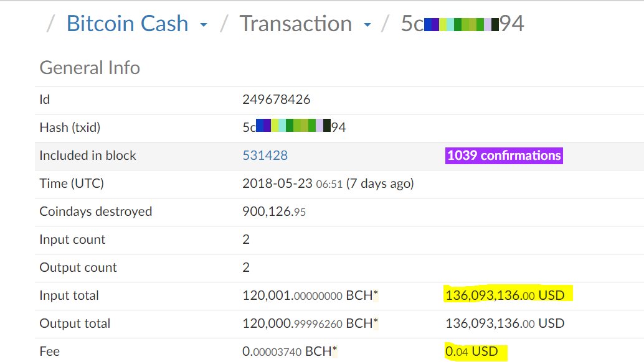Screen dimensions: 644x362
Task: Click the Coindays destroyed label
Action: tap(96, 211)
